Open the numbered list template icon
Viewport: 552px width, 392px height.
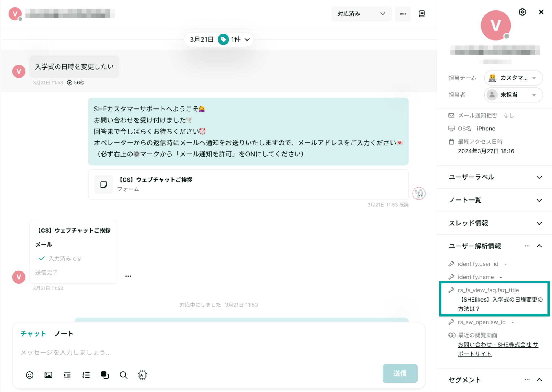(86, 375)
